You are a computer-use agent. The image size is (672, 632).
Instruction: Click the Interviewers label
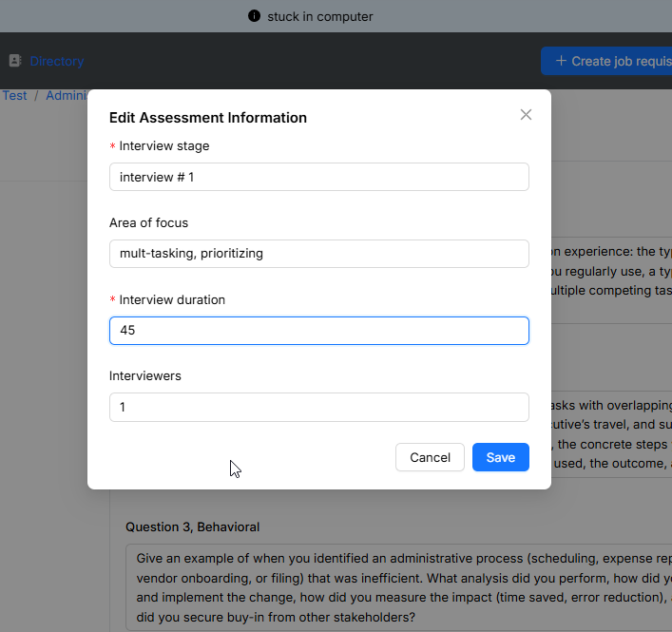click(145, 375)
